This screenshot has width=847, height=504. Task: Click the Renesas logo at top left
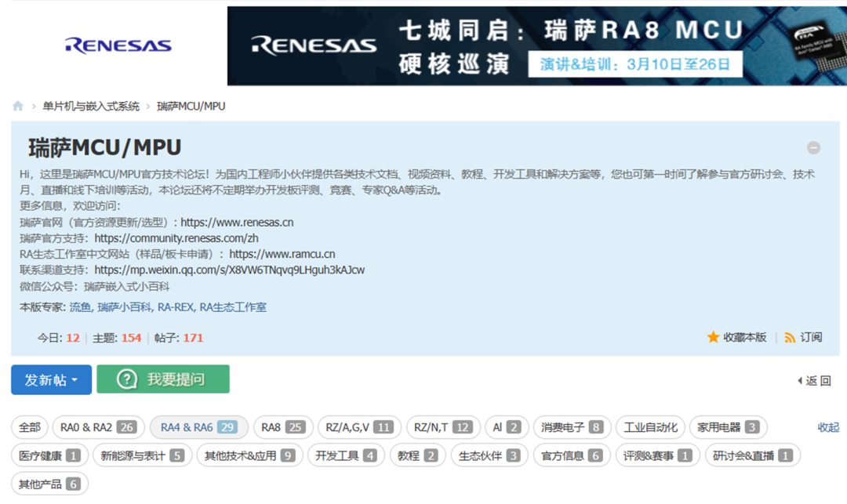pos(118,45)
